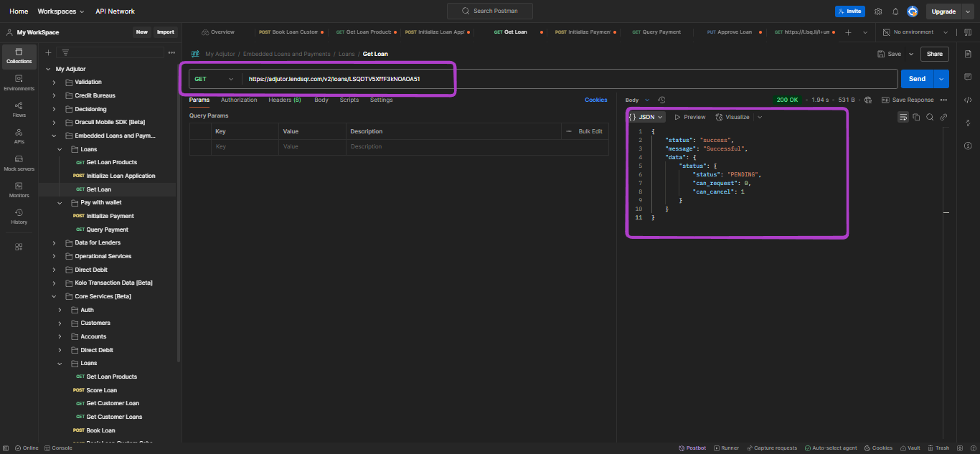Screen dimensions: 980x454
Task: Click the network globe icon beside 531 B
Action: 868,100
